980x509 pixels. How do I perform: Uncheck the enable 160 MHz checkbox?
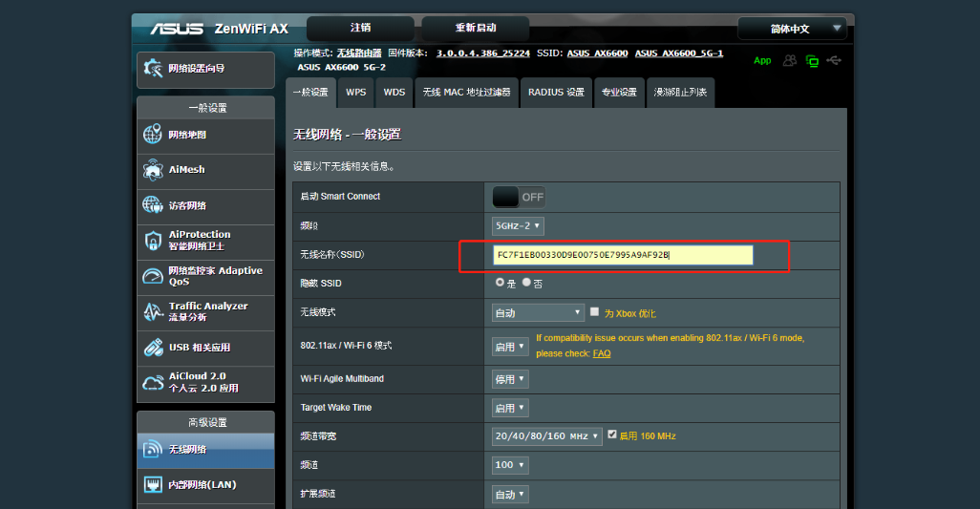(x=612, y=435)
